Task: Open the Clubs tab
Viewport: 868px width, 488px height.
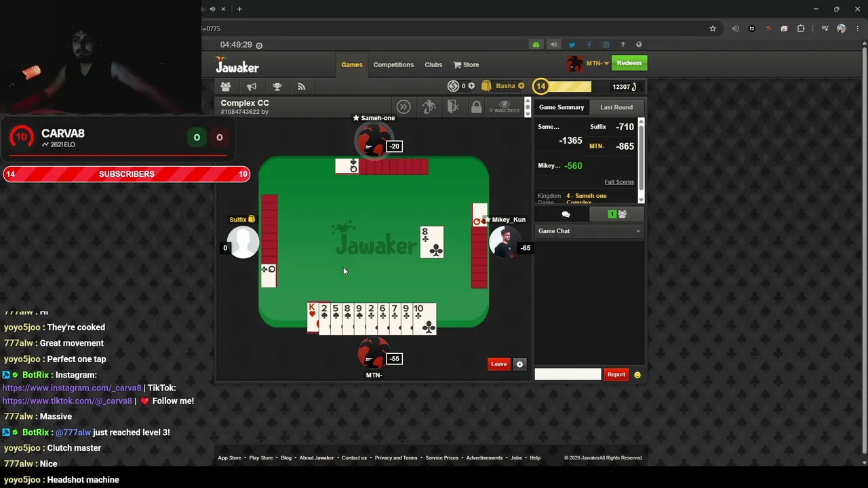Action: (x=433, y=64)
